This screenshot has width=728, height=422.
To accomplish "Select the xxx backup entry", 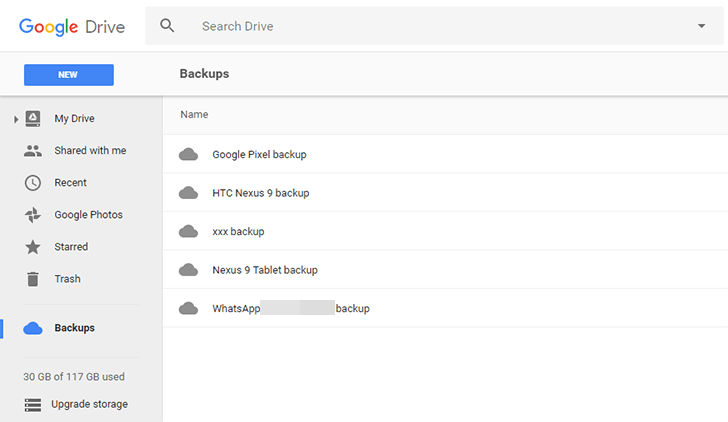I will 238,231.
